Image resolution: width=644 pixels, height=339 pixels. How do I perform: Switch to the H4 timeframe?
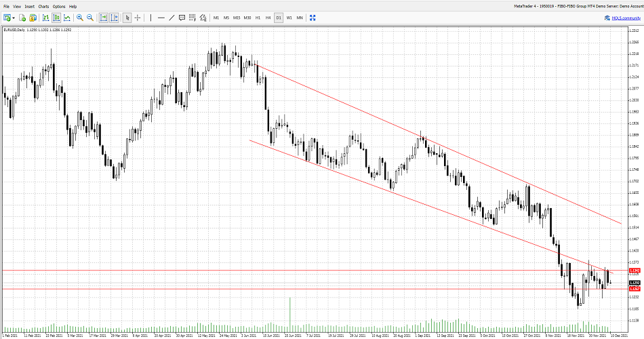coord(268,18)
